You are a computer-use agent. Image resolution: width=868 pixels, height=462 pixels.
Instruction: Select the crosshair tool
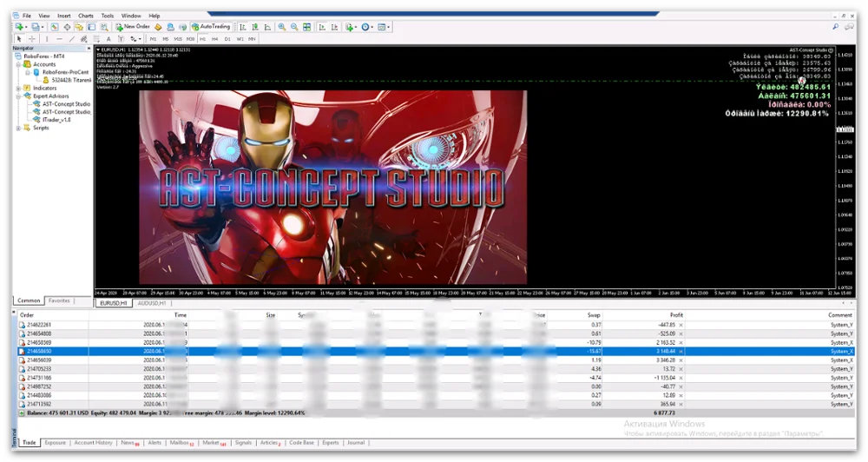tap(32, 39)
